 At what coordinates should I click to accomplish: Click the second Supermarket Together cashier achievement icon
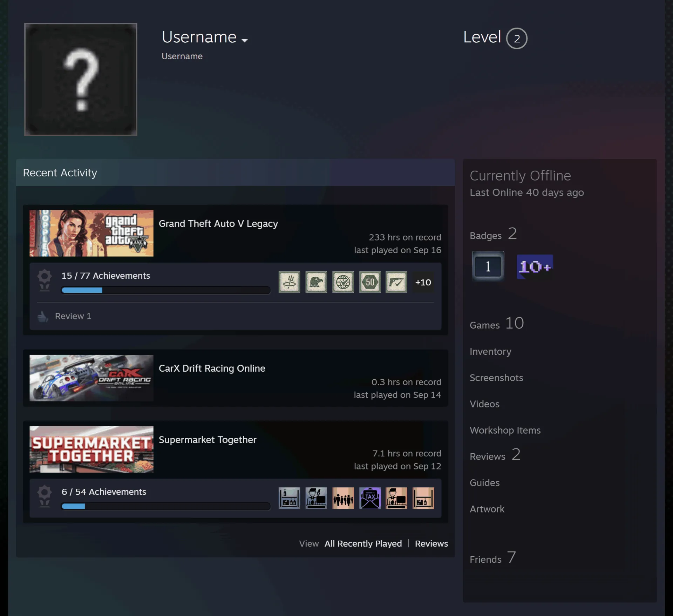(x=316, y=498)
